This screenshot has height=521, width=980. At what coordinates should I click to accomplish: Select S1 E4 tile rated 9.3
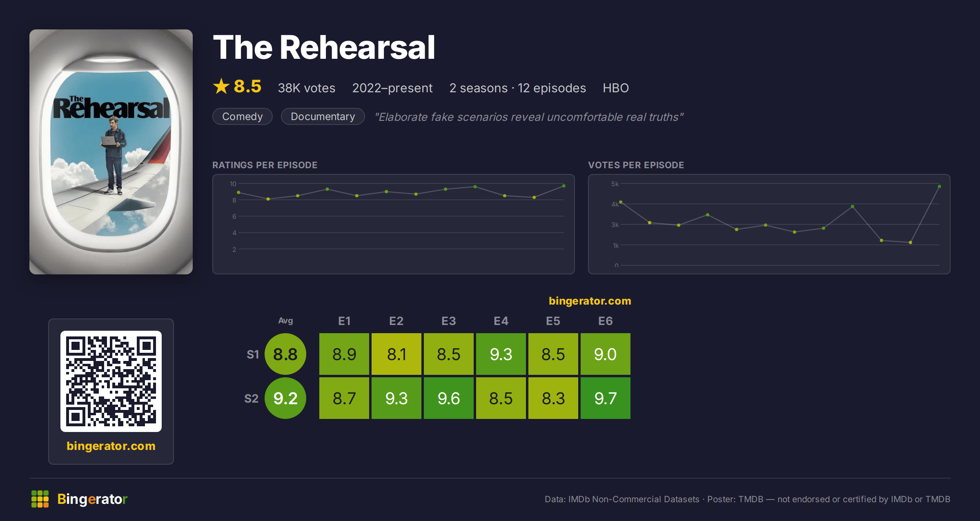501,354
